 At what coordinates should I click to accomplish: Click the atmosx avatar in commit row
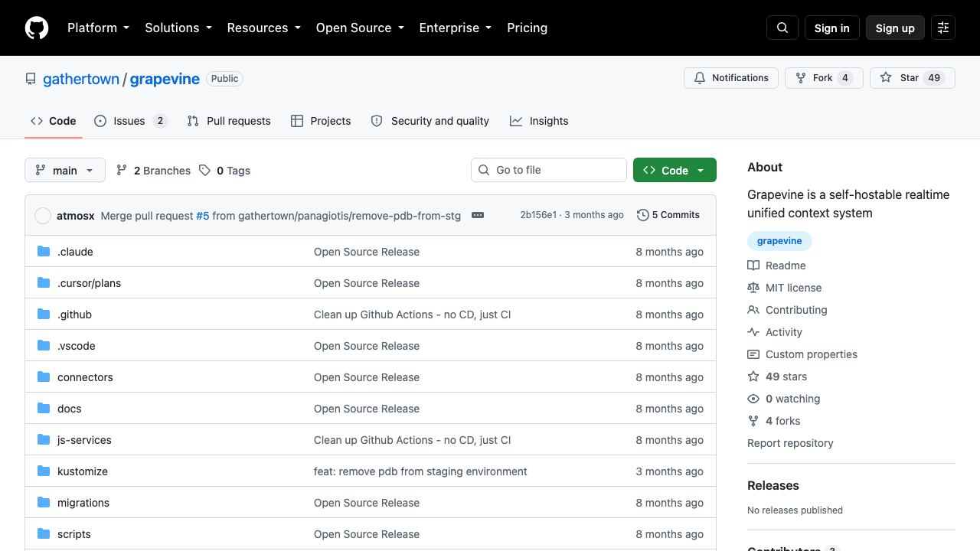(43, 216)
